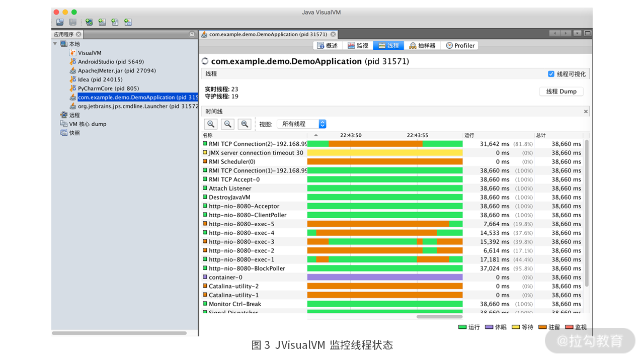Image resolution: width=644 pixels, height=362 pixels.
Task: Click the Add Application Snapshot toolbar icon
Action: click(x=128, y=22)
